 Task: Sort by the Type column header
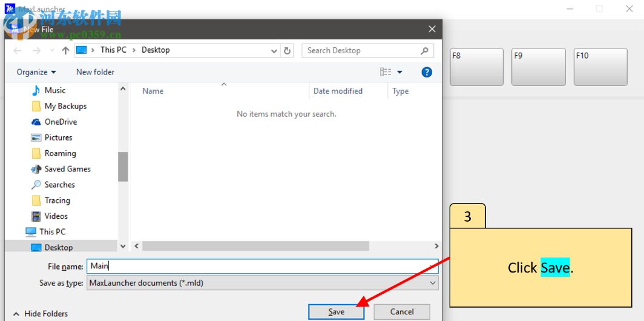(x=401, y=91)
